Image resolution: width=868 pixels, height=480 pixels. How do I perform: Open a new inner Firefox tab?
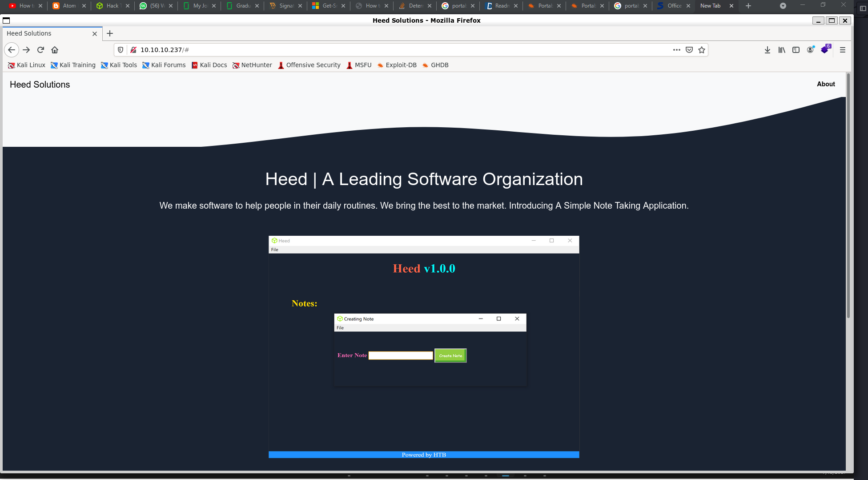coord(110,33)
